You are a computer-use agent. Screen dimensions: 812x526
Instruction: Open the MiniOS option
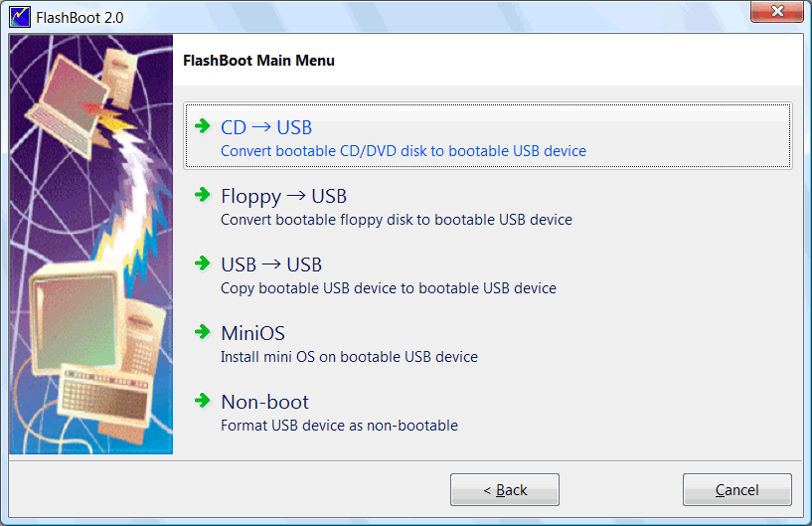pos(252,333)
